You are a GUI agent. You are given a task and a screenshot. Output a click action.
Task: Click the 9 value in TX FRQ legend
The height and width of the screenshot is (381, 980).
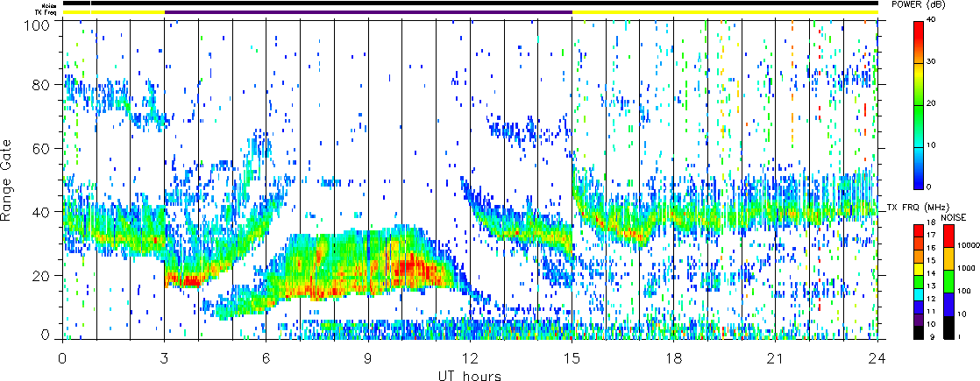[933, 338]
